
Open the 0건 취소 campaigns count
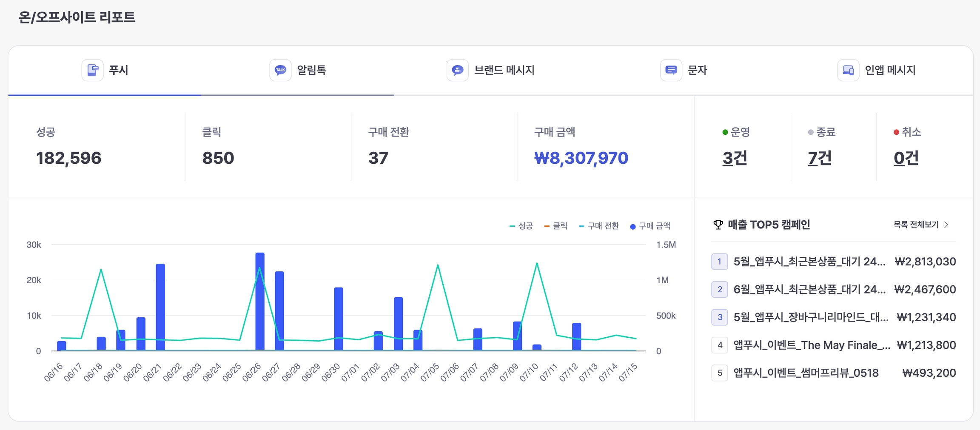coord(906,158)
